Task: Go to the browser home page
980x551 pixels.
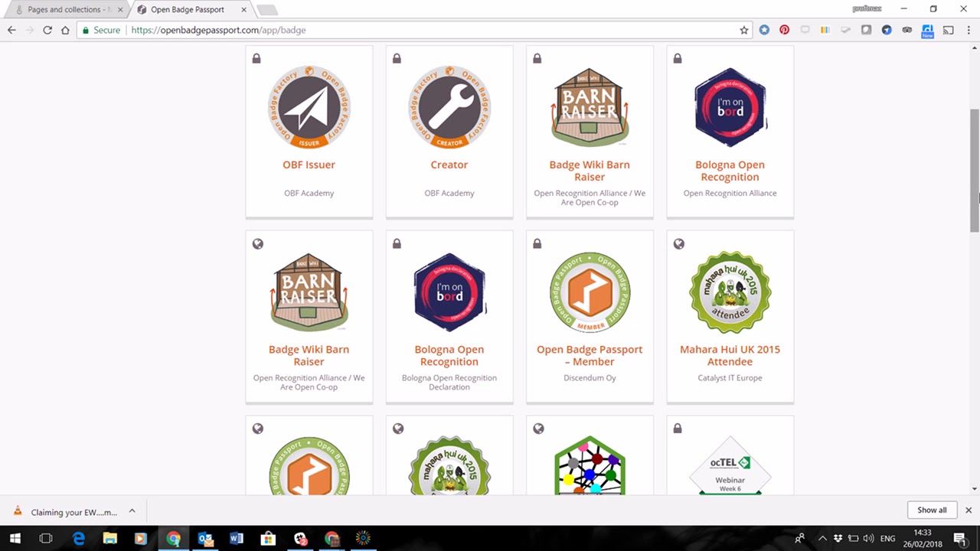Action: (x=66, y=30)
